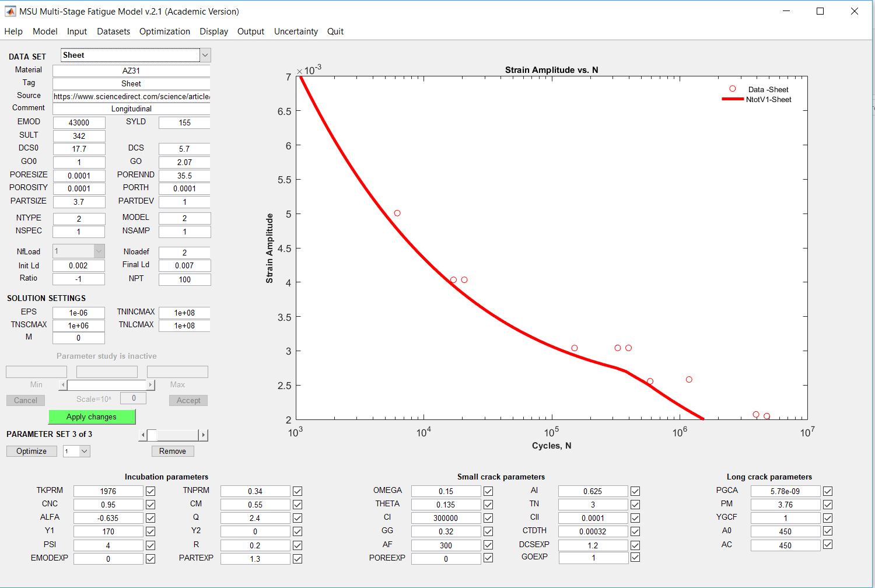Toggle the PGCA checkbox

tap(828, 491)
